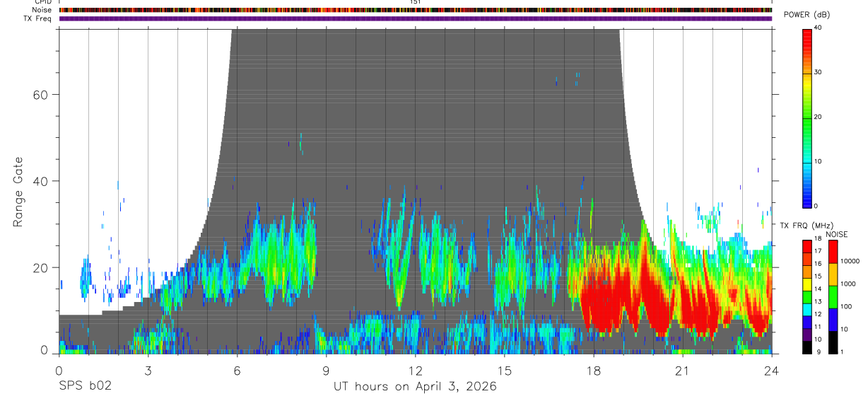Select the green 13–14 MHz TX FRQ swatch
The image size is (868, 401).
point(807,296)
